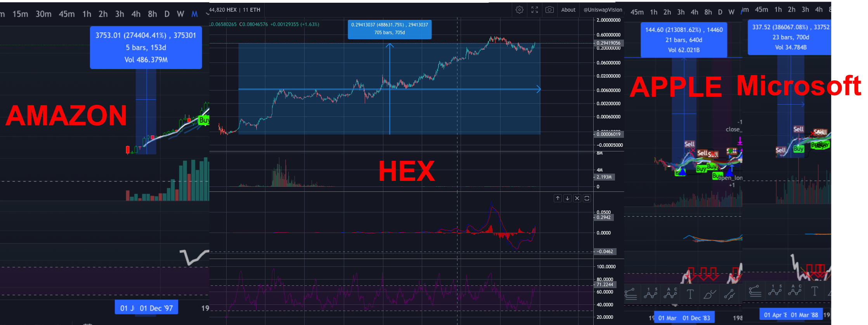Screen dimensions: 868x325
Task: Select Fib retracement tool on Microsoft chart
Action: (755, 291)
